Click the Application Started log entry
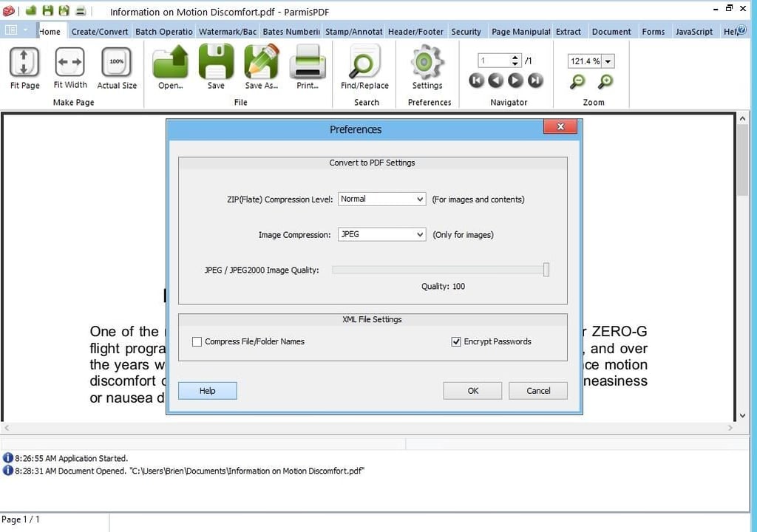 point(71,458)
